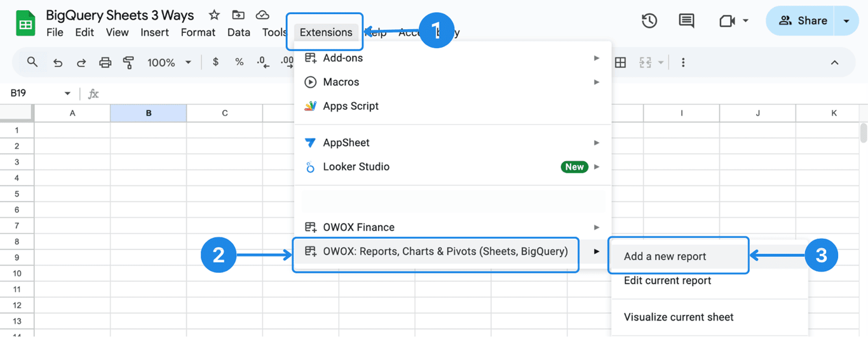The width and height of the screenshot is (868, 337).
Task: Choose Visualize current sheet
Action: [x=710, y=317]
